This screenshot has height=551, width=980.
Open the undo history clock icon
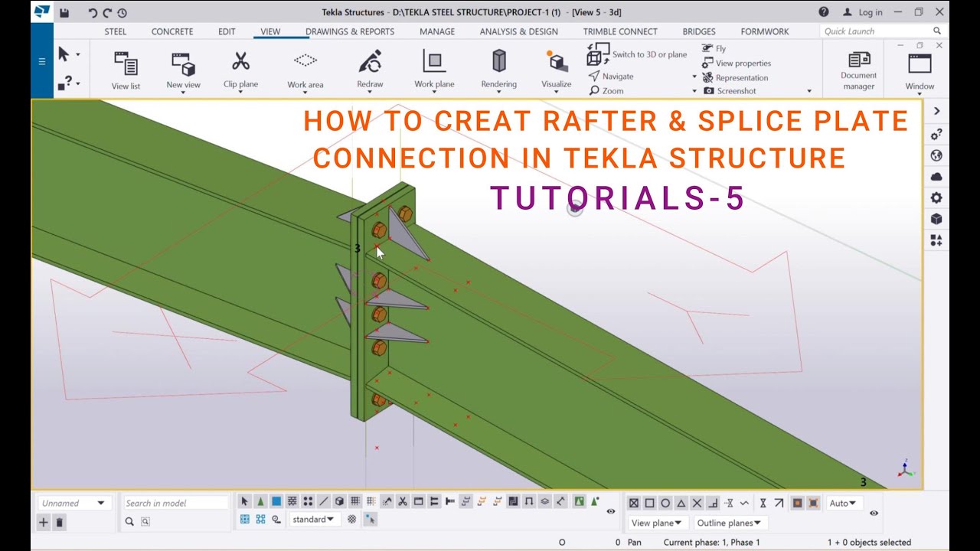click(x=122, y=12)
